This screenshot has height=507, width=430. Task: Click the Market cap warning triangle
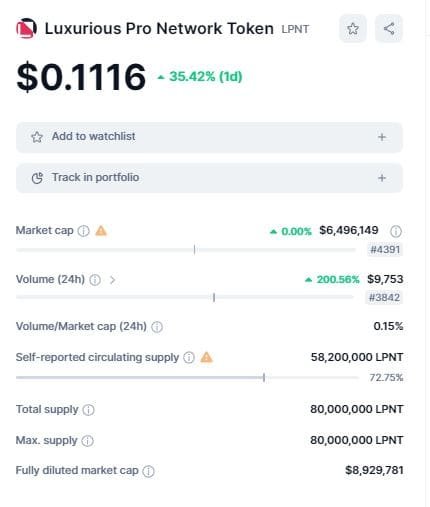(101, 230)
